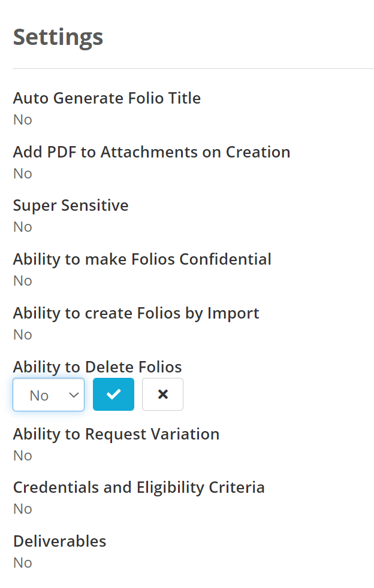Edit the Deliverables setting value

tap(23, 563)
